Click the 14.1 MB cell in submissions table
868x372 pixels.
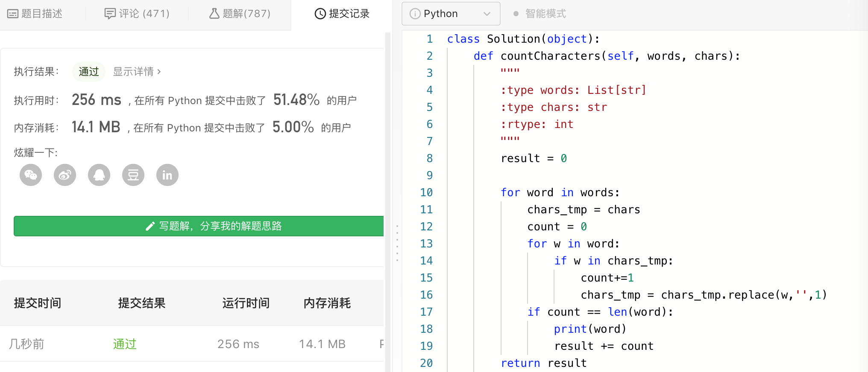322,344
